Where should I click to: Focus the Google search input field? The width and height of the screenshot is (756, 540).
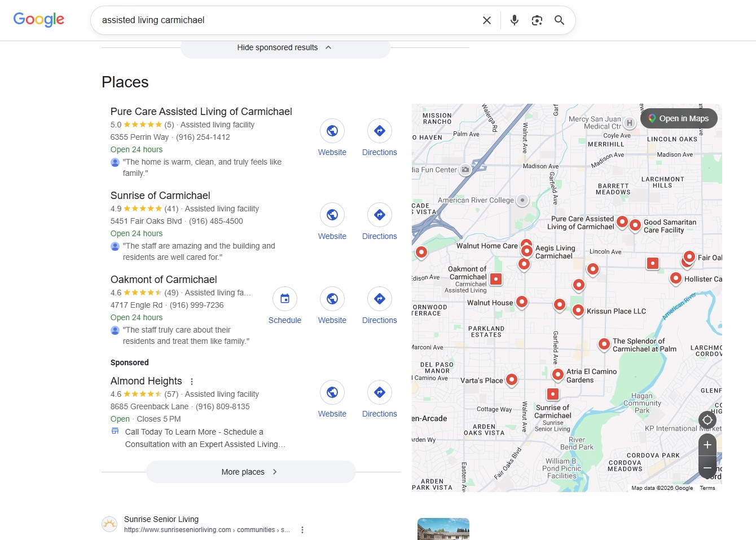pos(288,20)
